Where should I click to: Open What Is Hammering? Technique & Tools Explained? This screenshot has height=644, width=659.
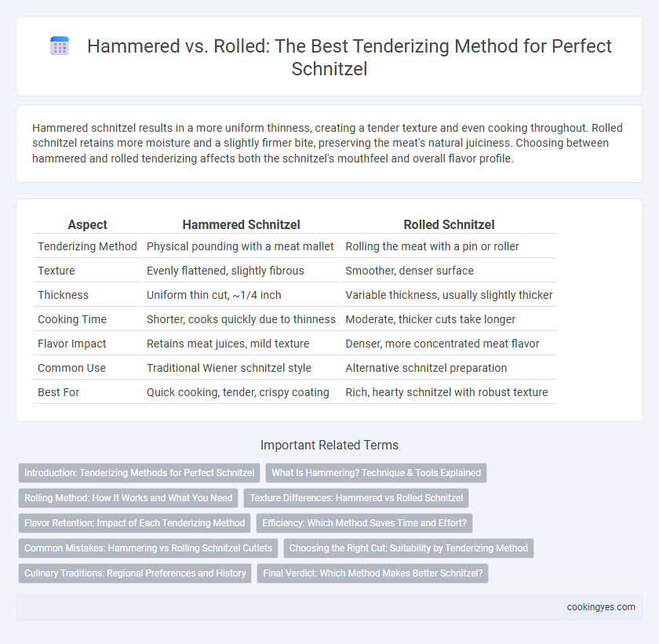coord(376,473)
